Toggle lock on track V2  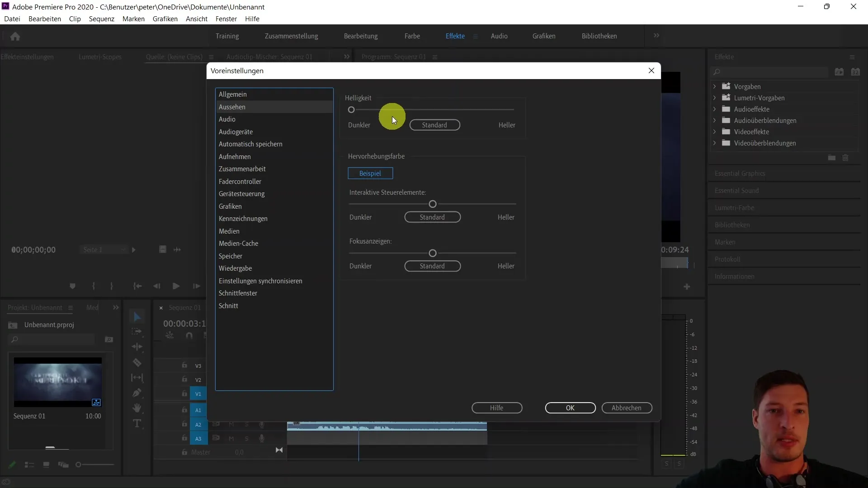click(184, 379)
